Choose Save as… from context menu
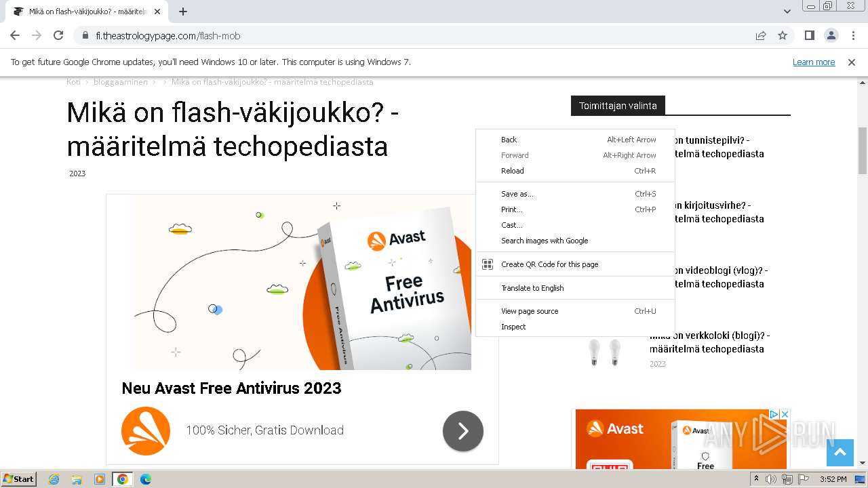The width and height of the screenshot is (868, 488). pos(575,194)
